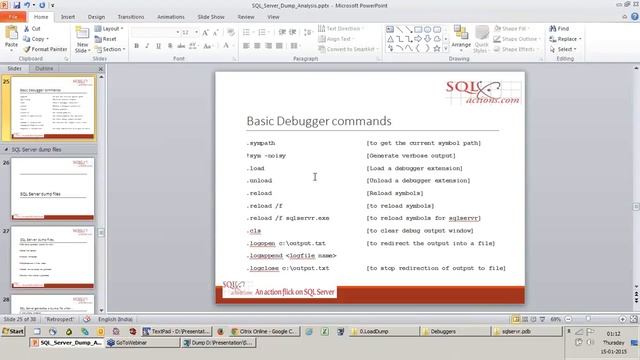Screen dimensions: 640x360
Task: Switch to Citrix Online Chrome window
Action: point(264,331)
